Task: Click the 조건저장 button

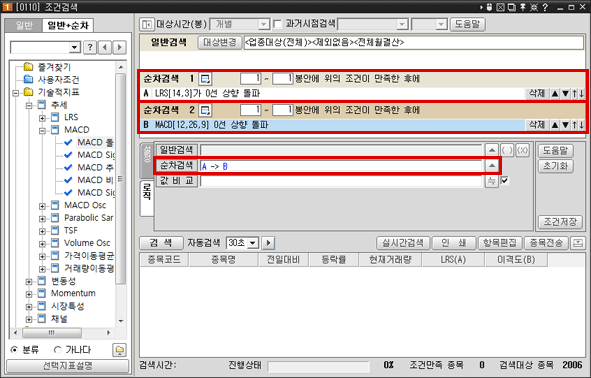Action: point(560,222)
